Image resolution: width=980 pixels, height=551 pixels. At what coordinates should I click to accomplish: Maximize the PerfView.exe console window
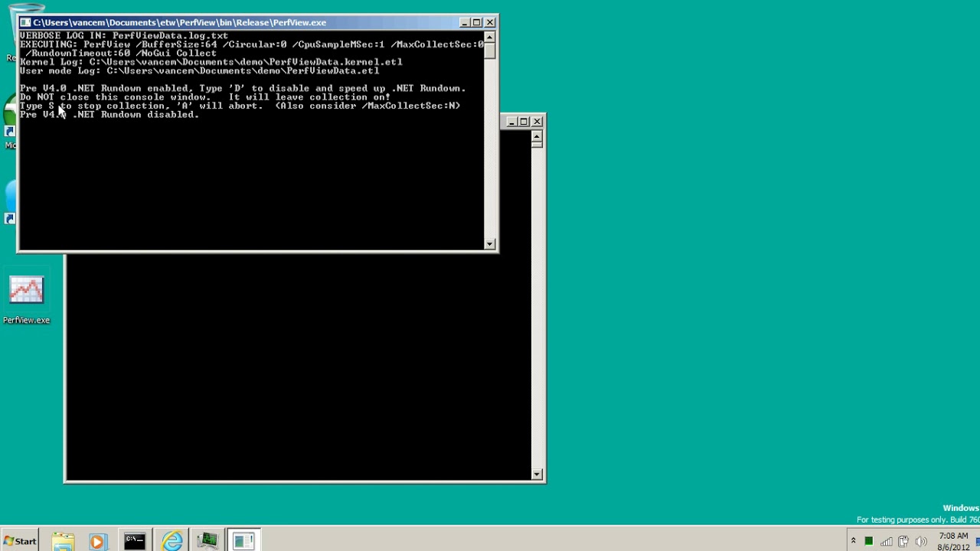click(476, 22)
